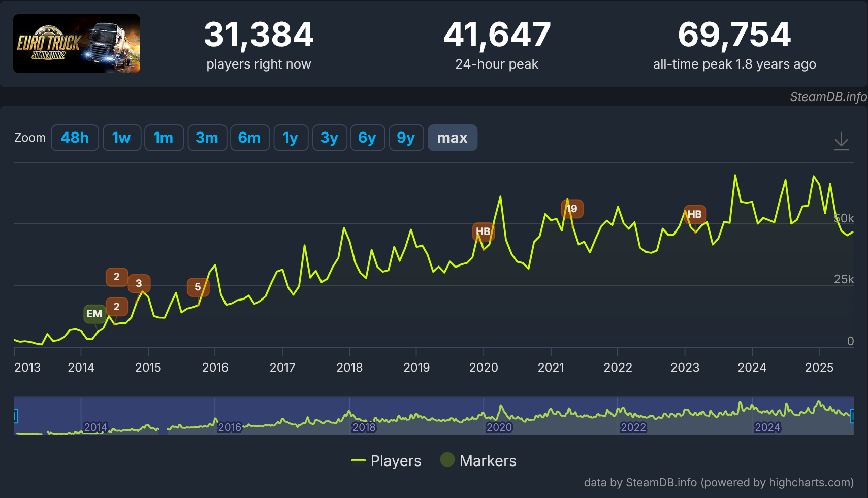Click the marker labeled 3
Screen dimensions: 868x498
coord(139,283)
